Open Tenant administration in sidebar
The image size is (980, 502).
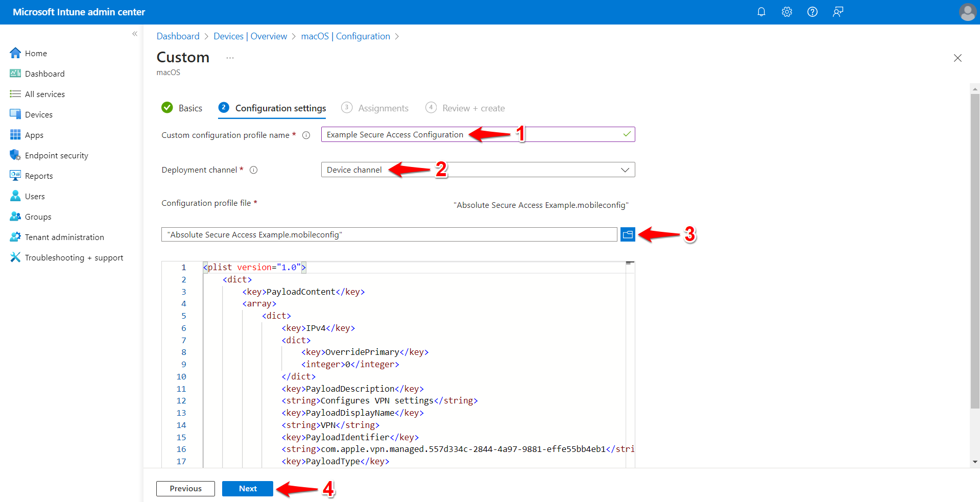[64, 237]
